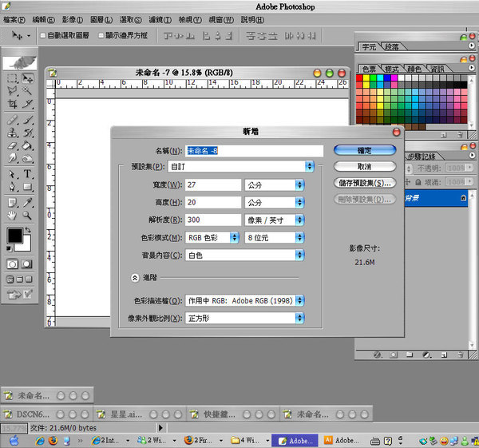Pick the Type (T) tool
479x448 pixels.
click(28, 173)
